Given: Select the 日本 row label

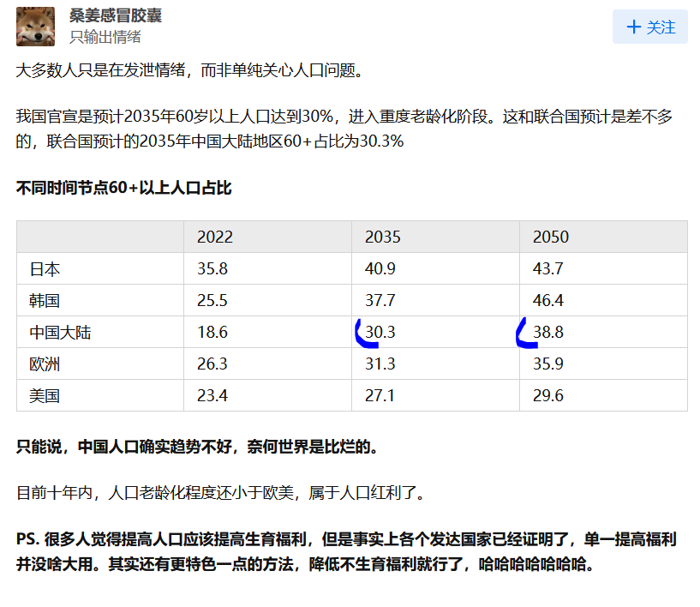Looking at the screenshot, I should coord(45,269).
